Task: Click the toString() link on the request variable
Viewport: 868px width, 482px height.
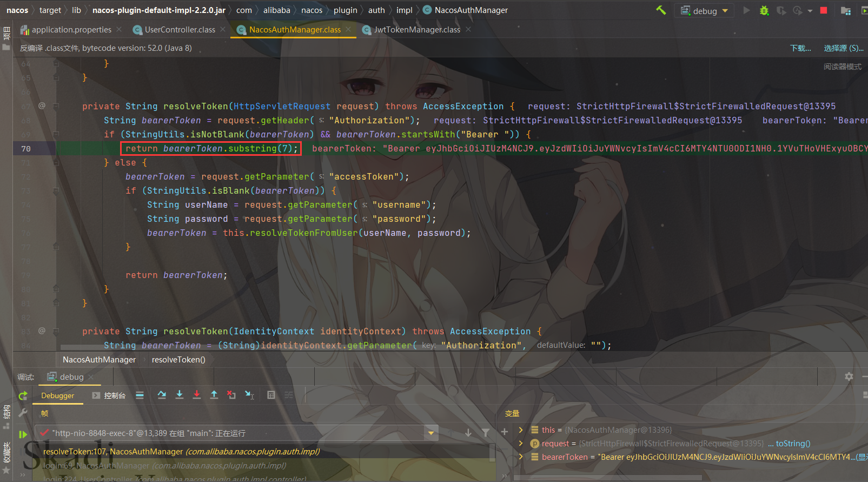Action: tap(793, 444)
